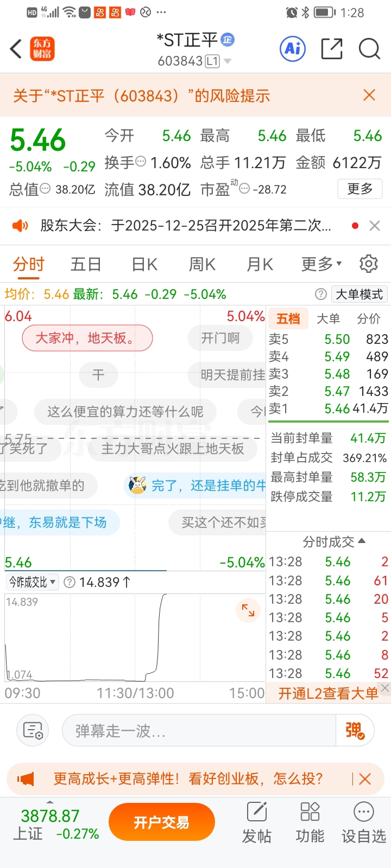391x868 pixels.
Task: Tap the Wi-Fi icon in status bar
Action: (x=69, y=12)
